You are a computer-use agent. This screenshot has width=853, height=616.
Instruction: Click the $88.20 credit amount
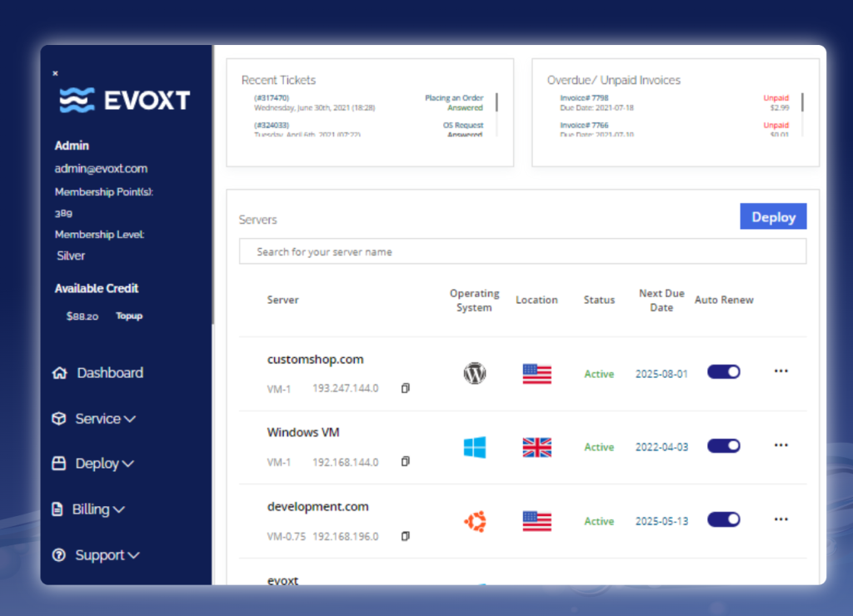click(82, 316)
